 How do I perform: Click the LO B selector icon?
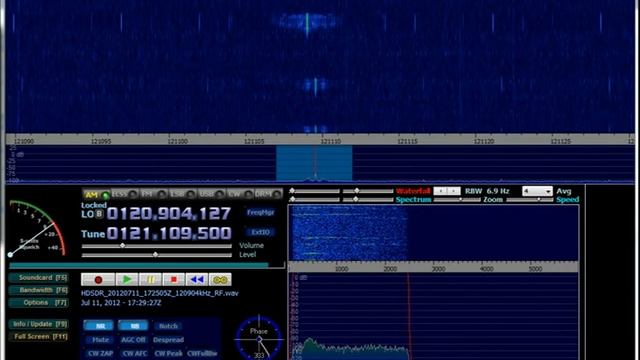click(x=99, y=214)
